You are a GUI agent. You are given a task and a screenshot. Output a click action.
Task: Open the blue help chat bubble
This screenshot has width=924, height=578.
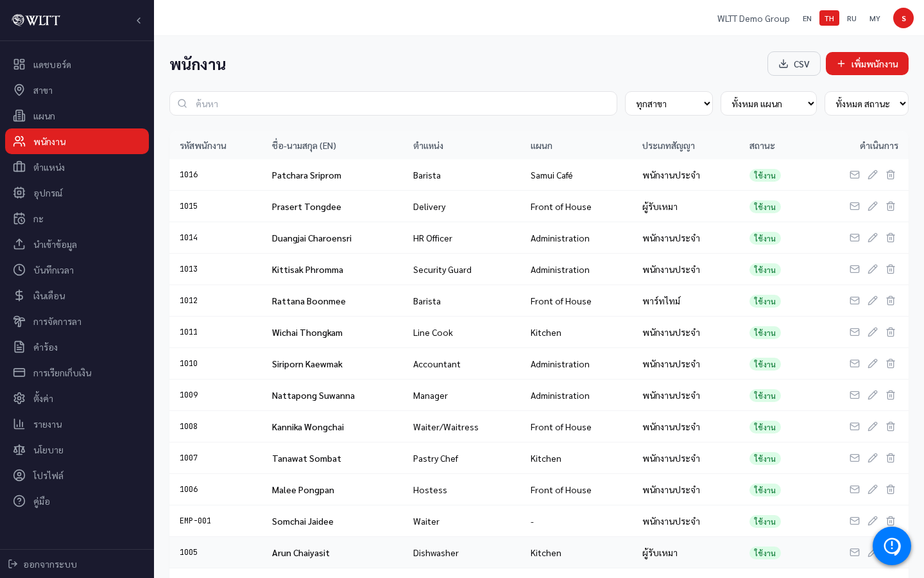(x=892, y=546)
